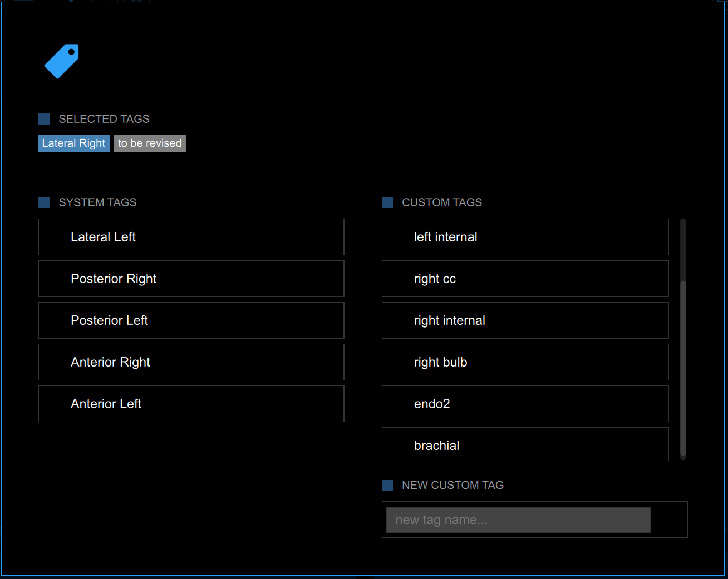
Task: Add the endo2 custom tag
Action: pos(525,404)
